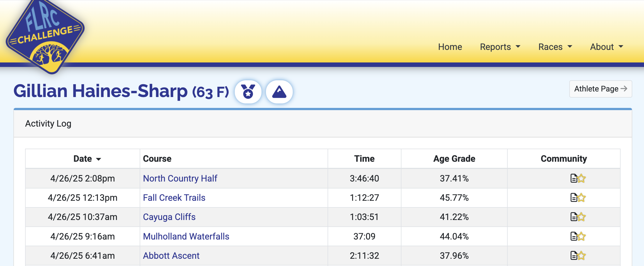The image size is (644, 266).
Task: Click the mountain badge icon beside athlete name
Action: [x=279, y=92]
